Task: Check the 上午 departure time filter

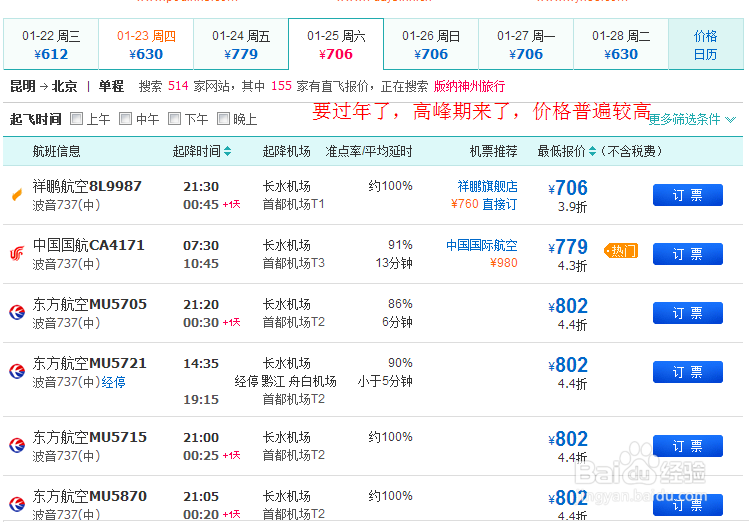Action: (76, 118)
